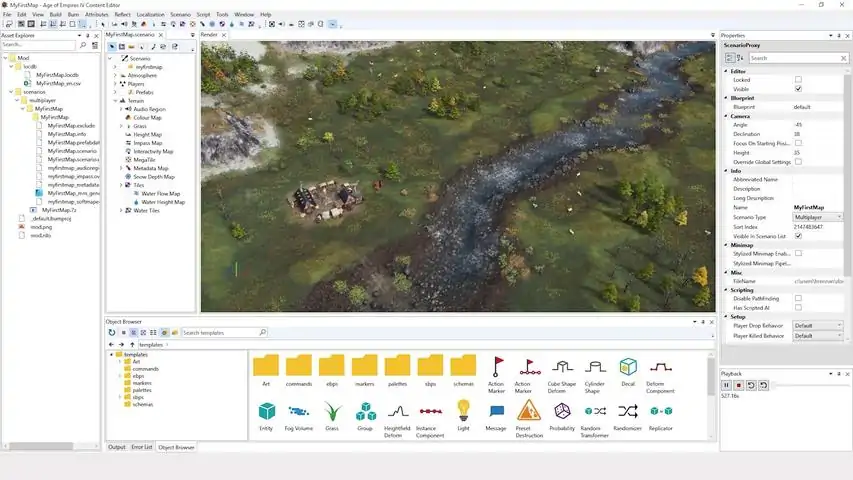Image resolution: width=853 pixels, height=480 pixels.
Task: Select the Randomizer template icon
Action: click(x=627, y=410)
